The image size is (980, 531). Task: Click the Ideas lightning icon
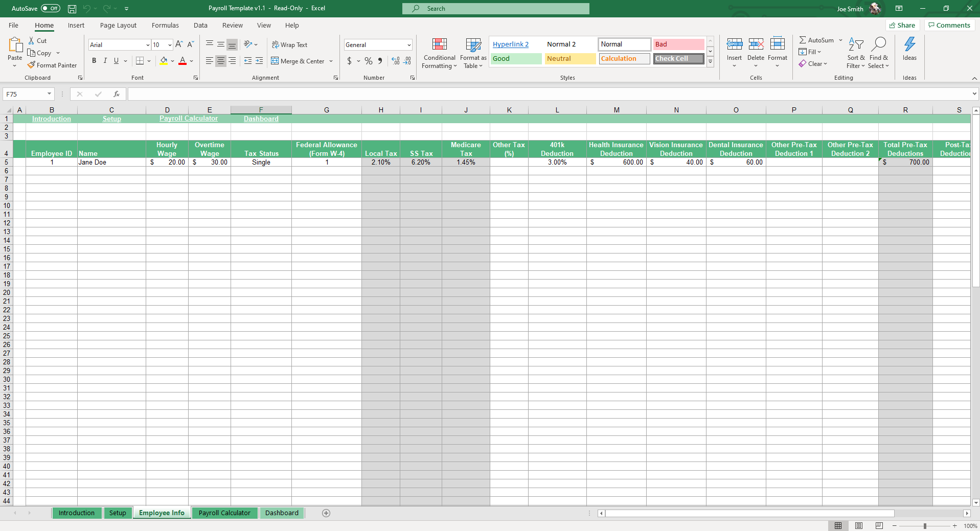909,45
